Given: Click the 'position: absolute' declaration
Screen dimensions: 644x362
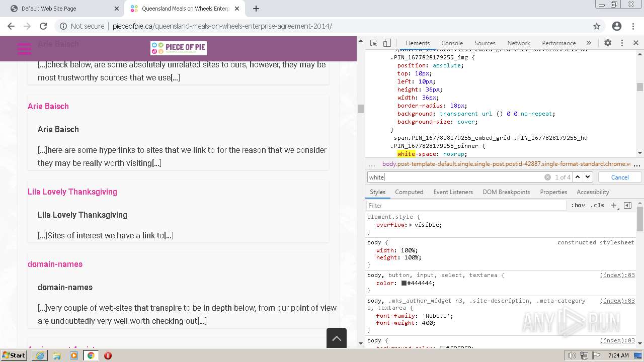Looking at the screenshot, I should pyautogui.click(x=430, y=65).
